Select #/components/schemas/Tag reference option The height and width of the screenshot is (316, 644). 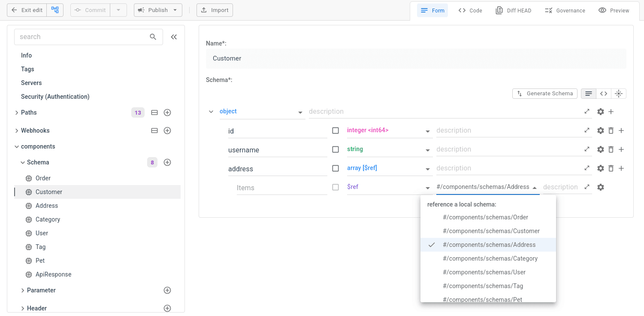tap(488, 286)
